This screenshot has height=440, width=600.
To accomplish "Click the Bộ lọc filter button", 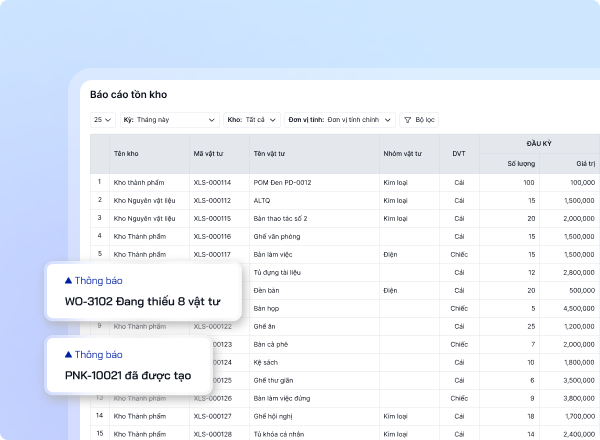I will (419, 120).
